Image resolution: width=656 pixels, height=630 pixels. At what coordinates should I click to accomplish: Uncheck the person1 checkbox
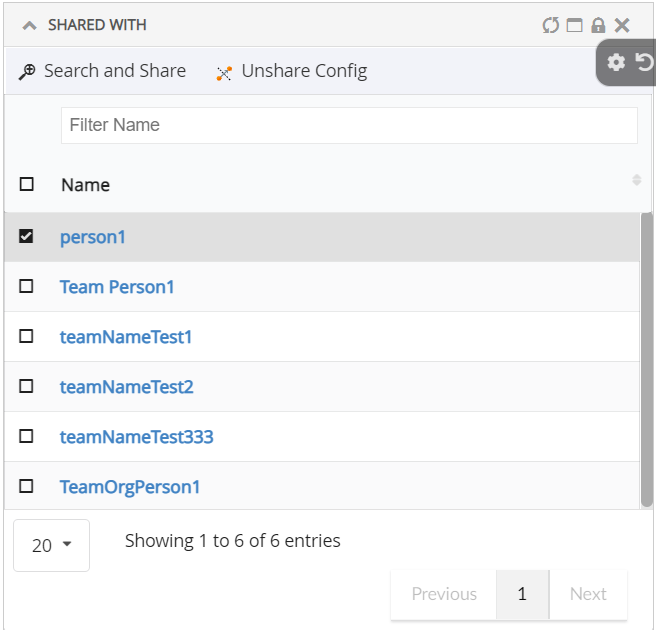point(26,237)
